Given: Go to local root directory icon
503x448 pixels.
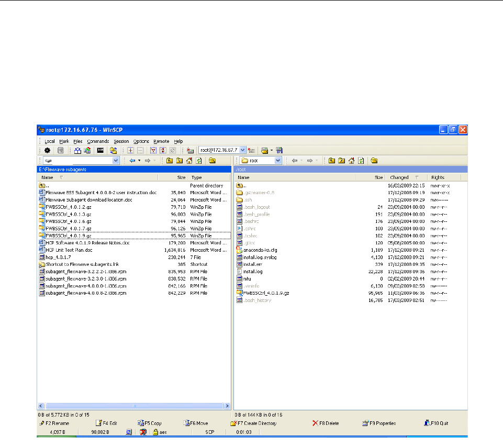Looking at the screenshot, I should click(180, 161).
